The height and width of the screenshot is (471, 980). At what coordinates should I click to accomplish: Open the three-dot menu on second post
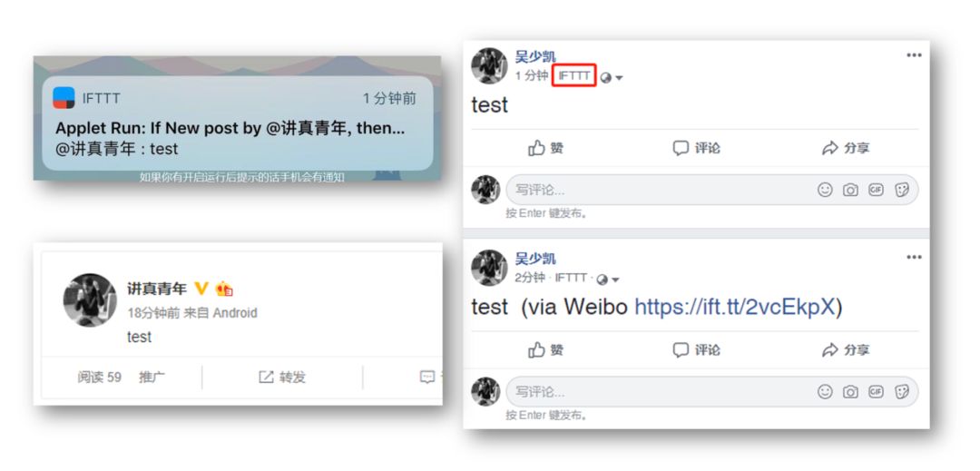tap(914, 258)
